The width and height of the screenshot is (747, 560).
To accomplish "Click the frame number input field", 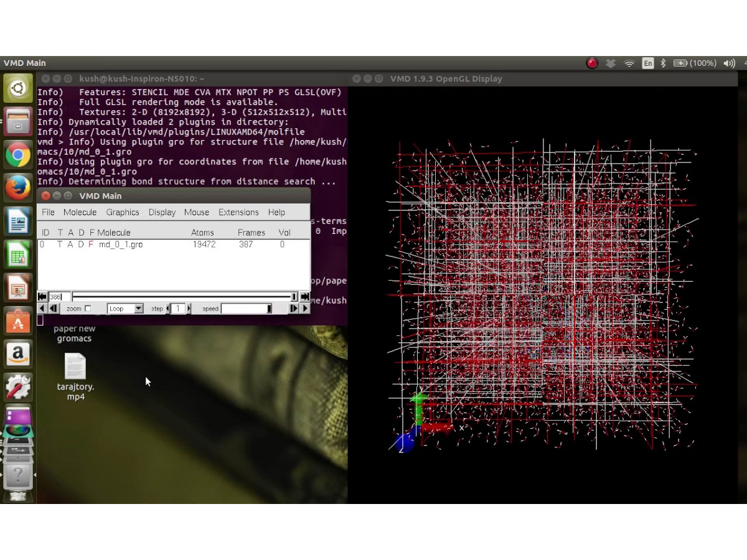I will coord(60,297).
